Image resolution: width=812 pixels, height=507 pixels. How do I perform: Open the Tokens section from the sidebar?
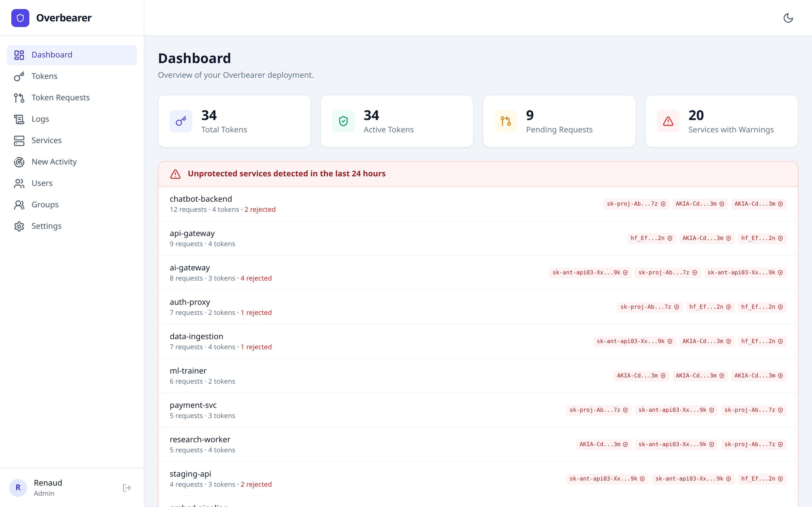coord(44,76)
